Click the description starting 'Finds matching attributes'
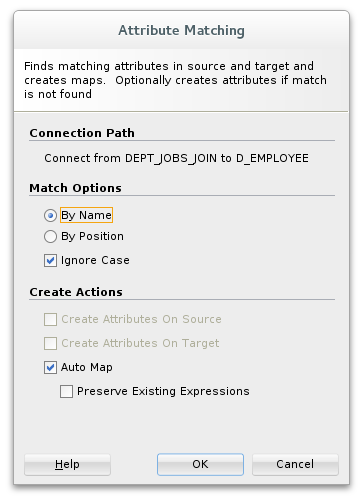Viewport: 361px width, 497px height. (x=175, y=80)
